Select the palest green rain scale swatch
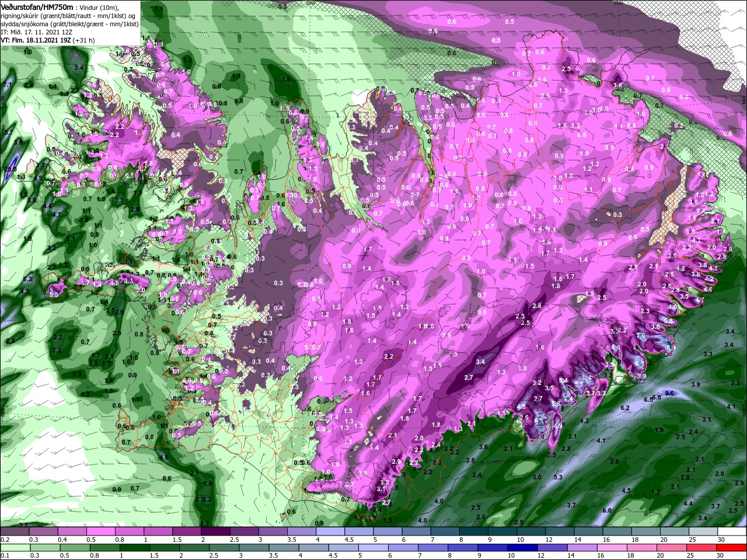Image resolution: width=747 pixels, height=560 pixels. pyautogui.click(x=15, y=548)
